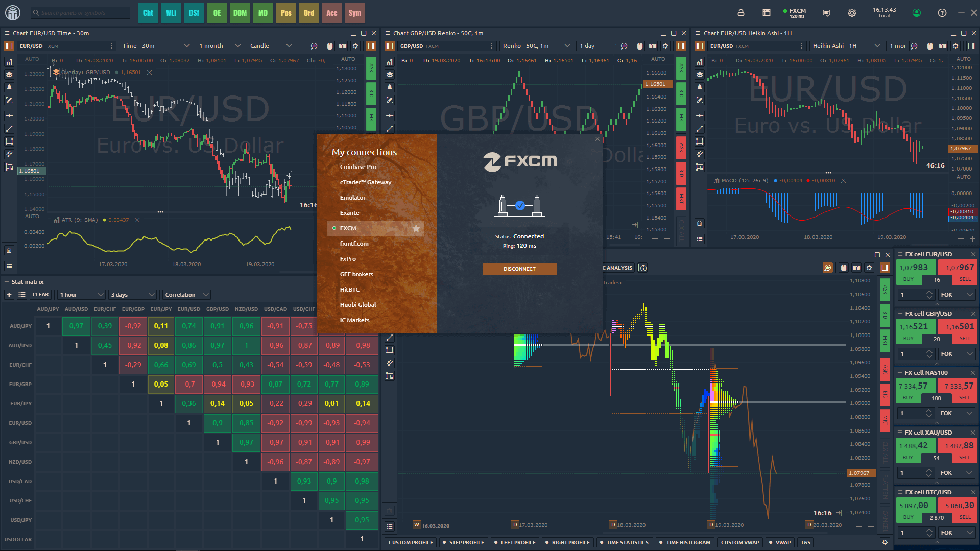980x551 pixels.
Task: Open the 3 days dropdown in Stat matrix
Action: tap(132, 295)
